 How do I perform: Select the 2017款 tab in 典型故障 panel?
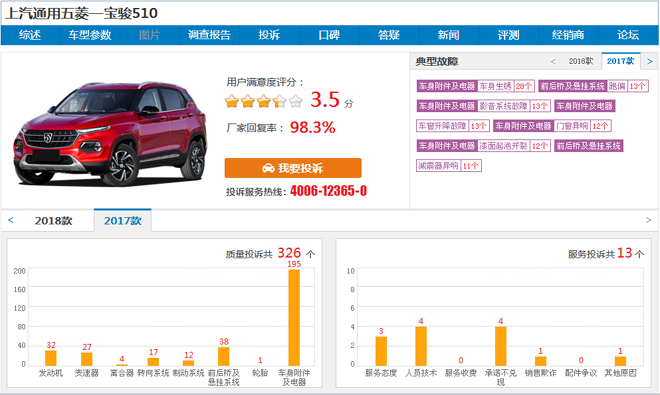[x=621, y=61]
